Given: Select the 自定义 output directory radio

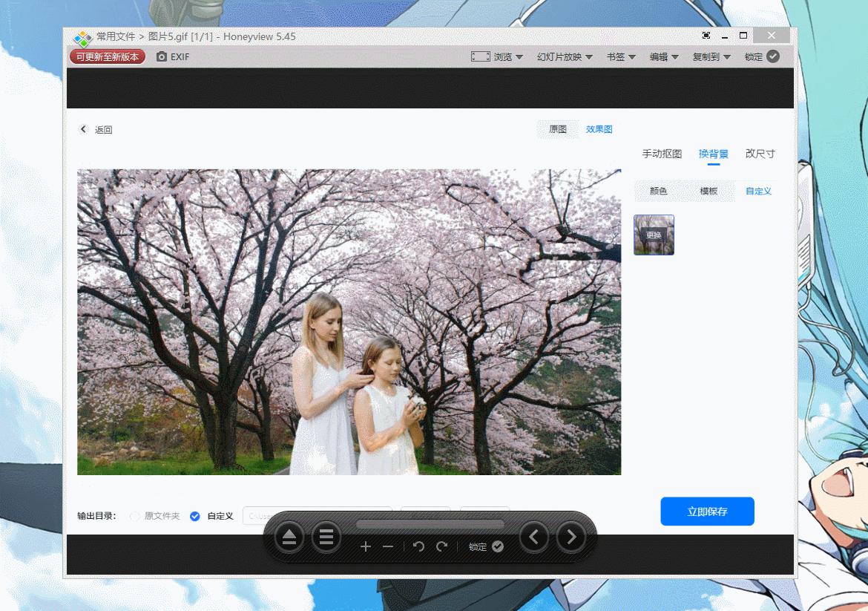Looking at the screenshot, I should (x=195, y=516).
